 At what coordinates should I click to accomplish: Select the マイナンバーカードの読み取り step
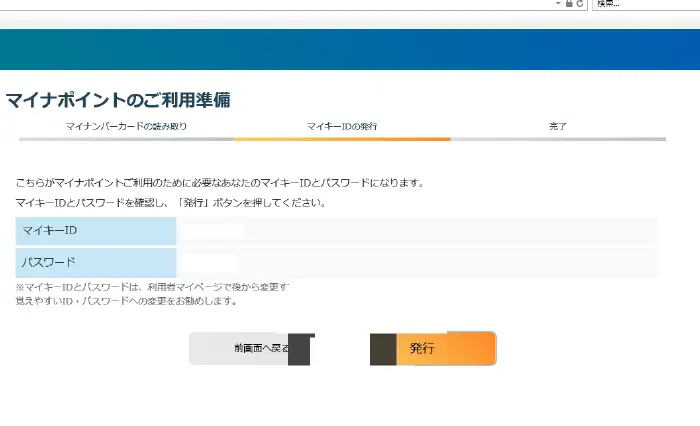pos(126,126)
